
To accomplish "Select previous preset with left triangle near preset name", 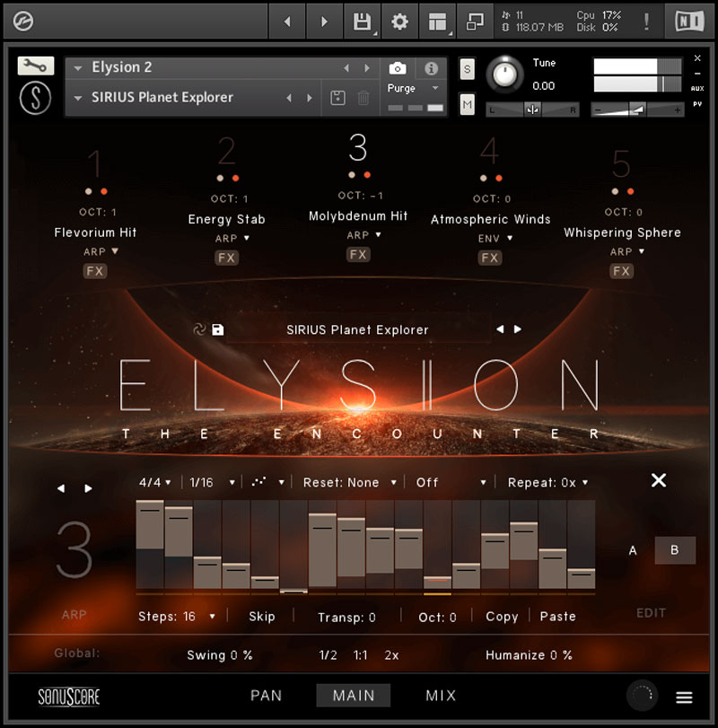I will 500,329.
